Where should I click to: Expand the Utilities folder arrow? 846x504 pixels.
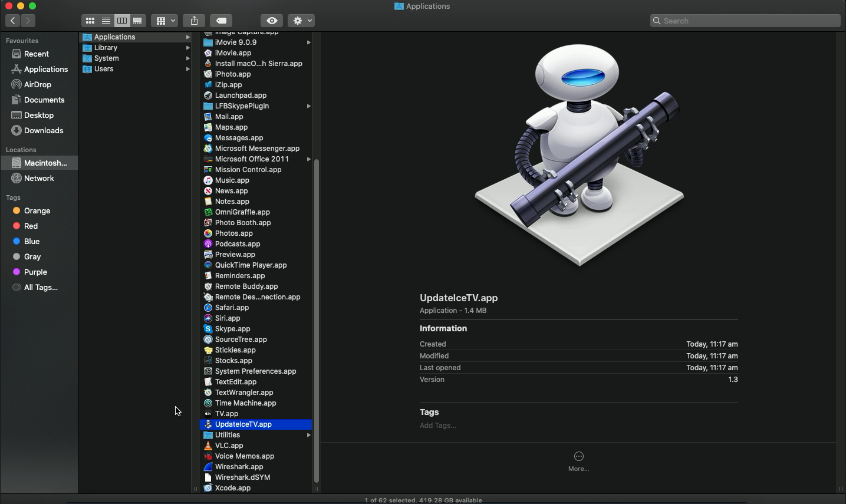309,435
